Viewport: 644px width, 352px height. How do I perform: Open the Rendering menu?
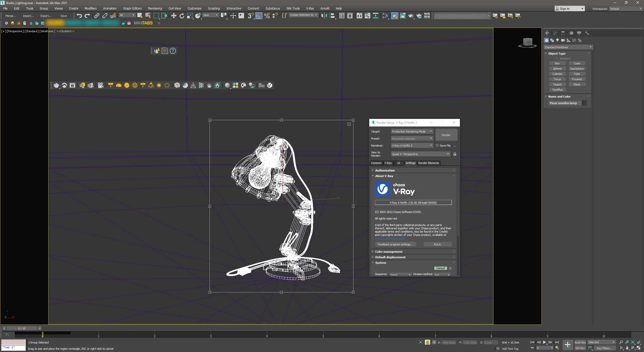click(x=155, y=8)
